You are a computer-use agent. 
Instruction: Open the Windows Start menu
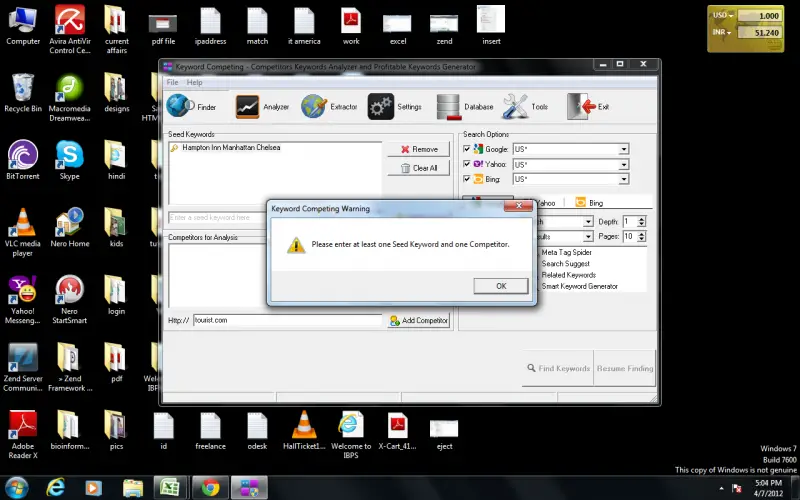16,488
